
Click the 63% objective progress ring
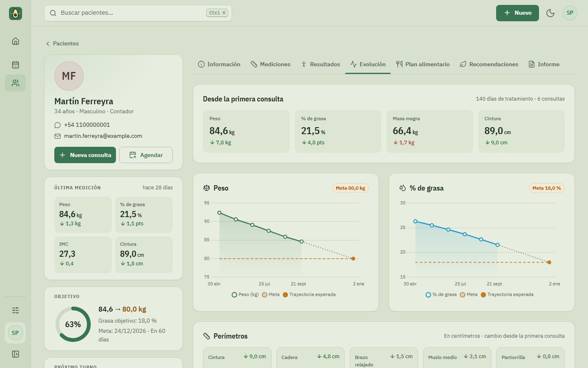click(x=73, y=324)
